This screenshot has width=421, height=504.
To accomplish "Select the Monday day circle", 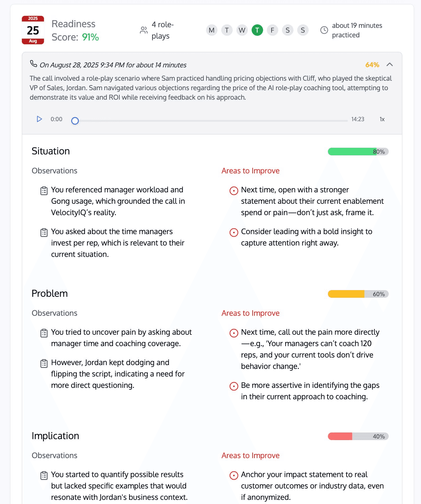I will pos(212,30).
